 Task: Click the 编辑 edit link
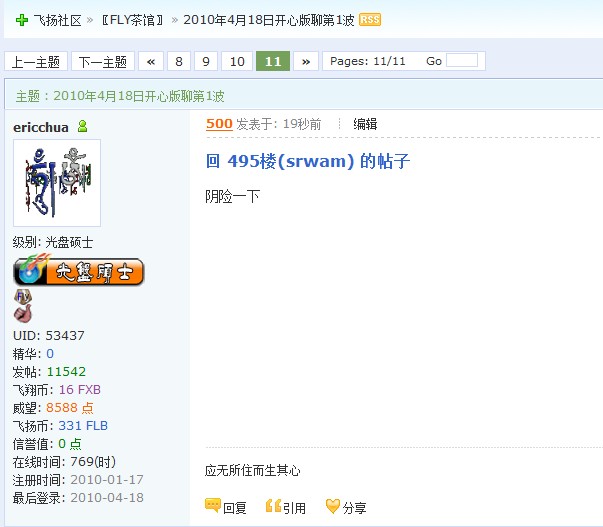click(x=365, y=124)
